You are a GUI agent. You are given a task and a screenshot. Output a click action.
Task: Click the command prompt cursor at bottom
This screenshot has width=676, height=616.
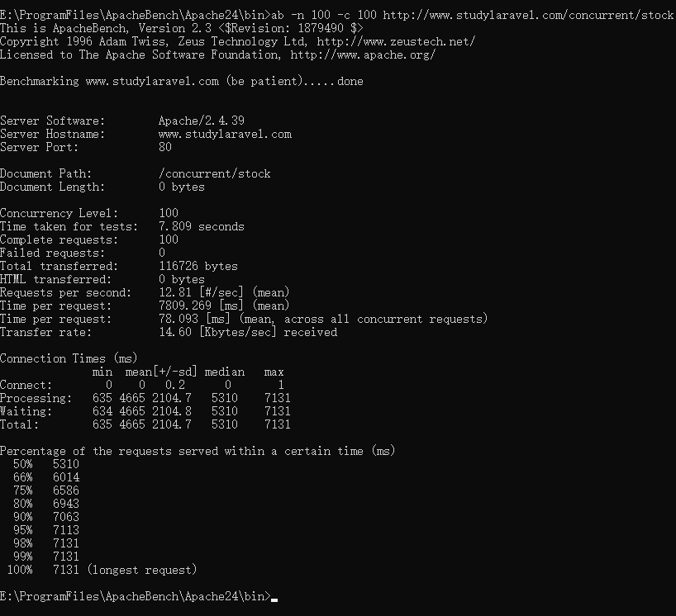274,599
